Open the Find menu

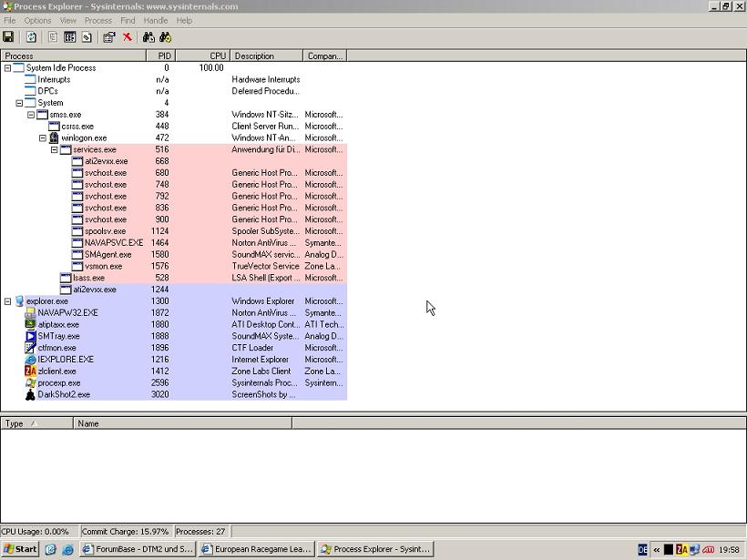[x=128, y=20]
